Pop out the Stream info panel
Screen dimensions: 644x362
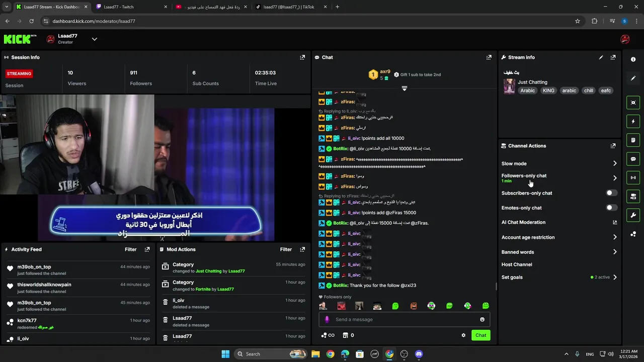tap(613, 57)
